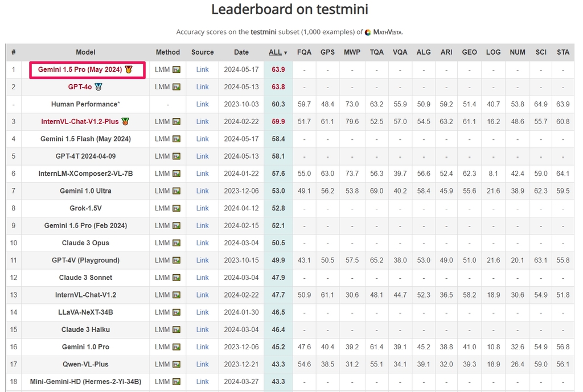
Task: Click LMM image icon in Claude 3 Opus row
Action: pos(176,243)
